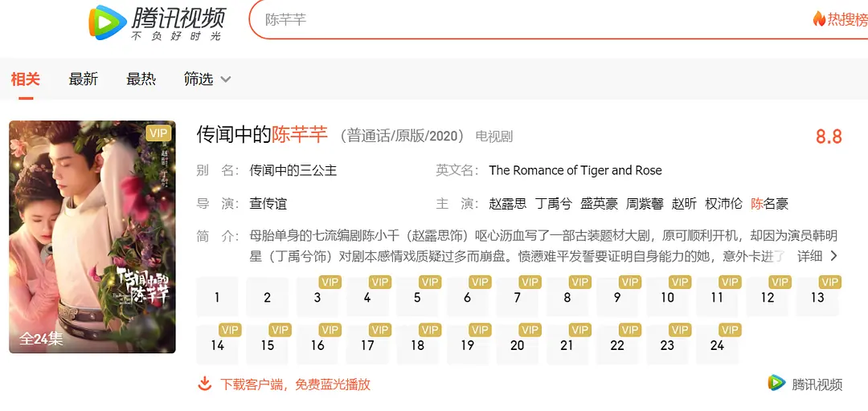Click the orange download client arrow icon
This screenshot has width=868, height=411.
coord(205,384)
